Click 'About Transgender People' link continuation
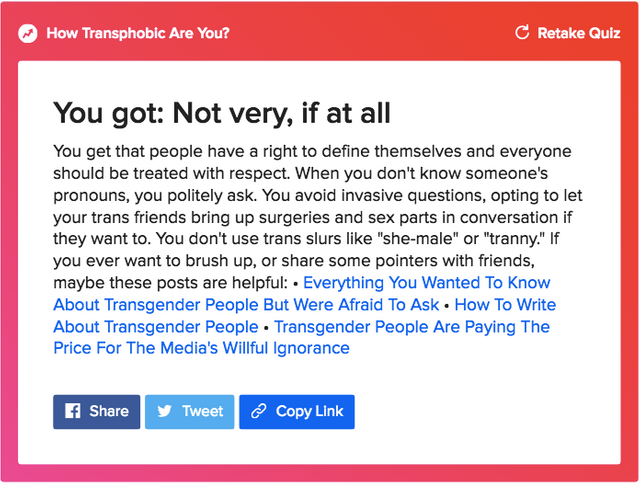 tap(156, 327)
